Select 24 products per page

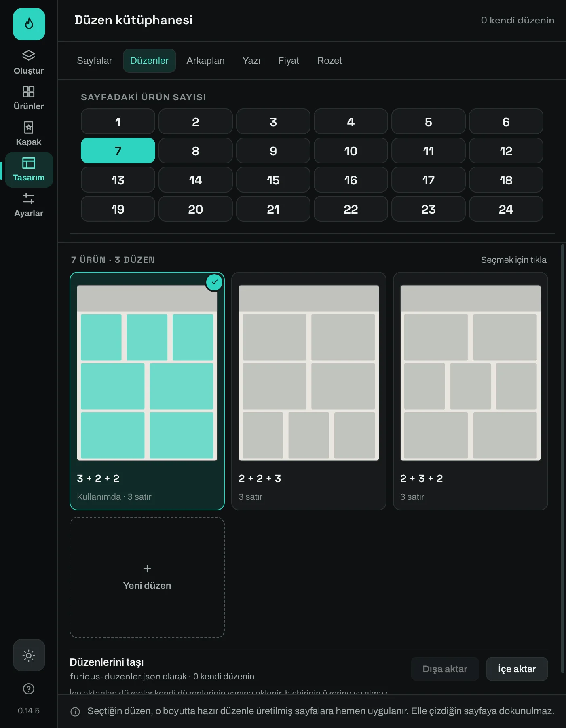[x=506, y=209]
